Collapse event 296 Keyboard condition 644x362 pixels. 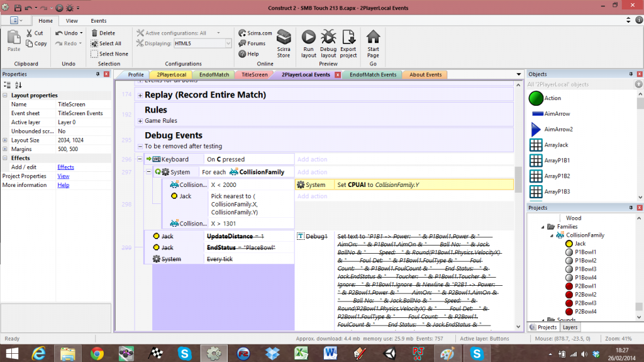(140, 159)
